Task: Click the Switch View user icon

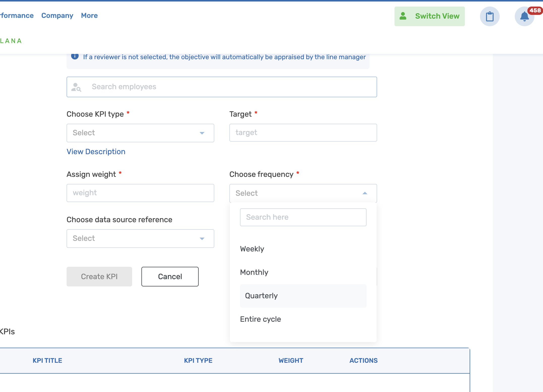Action: [403, 16]
